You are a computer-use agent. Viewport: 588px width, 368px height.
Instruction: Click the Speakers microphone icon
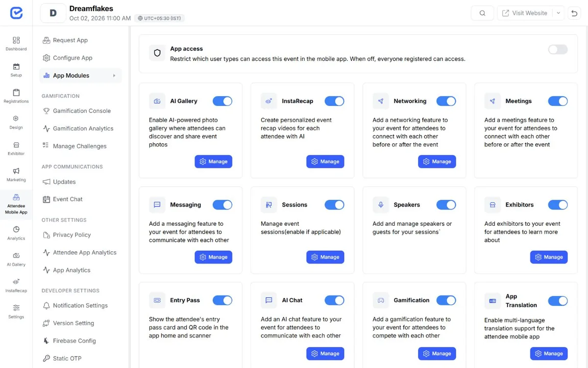click(x=381, y=205)
